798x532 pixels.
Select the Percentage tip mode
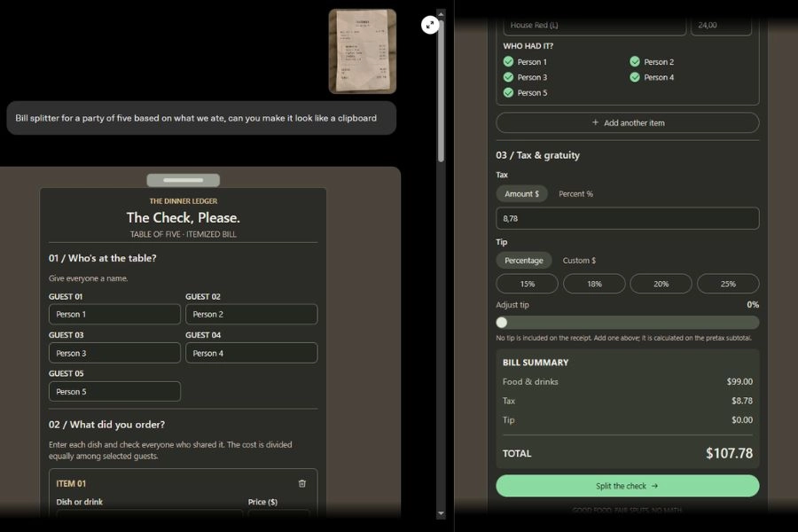tap(524, 261)
